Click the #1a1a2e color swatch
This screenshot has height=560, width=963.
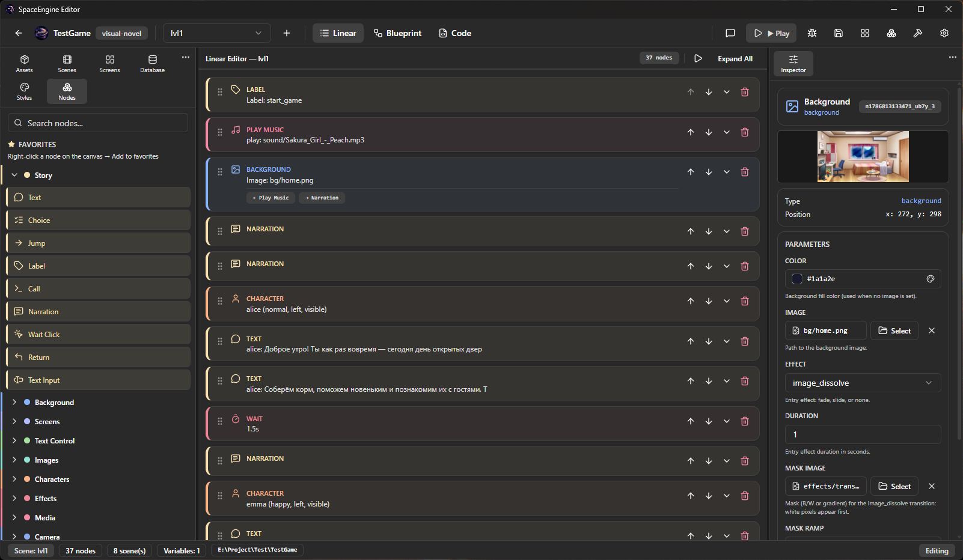point(797,279)
